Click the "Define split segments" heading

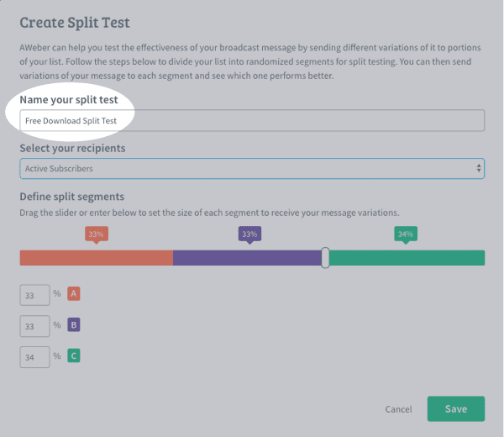[72, 196]
